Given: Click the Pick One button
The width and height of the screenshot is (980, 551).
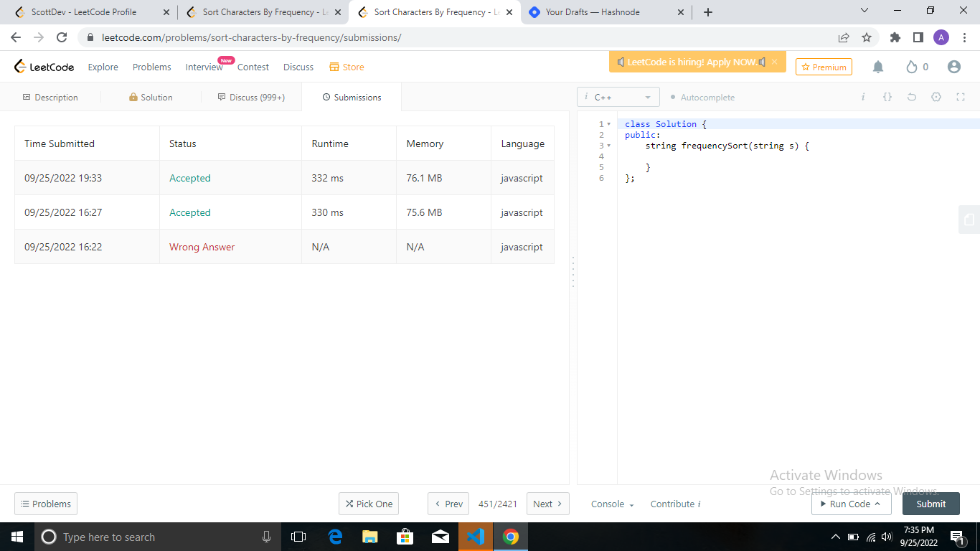Looking at the screenshot, I should point(369,504).
